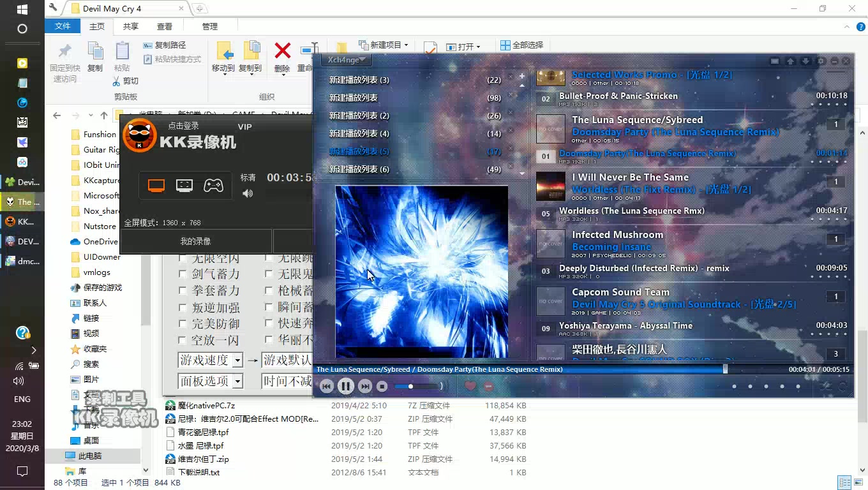The width and height of the screenshot is (868, 490).
Task: Switch to 共享 ribbon tab
Action: [x=131, y=26]
